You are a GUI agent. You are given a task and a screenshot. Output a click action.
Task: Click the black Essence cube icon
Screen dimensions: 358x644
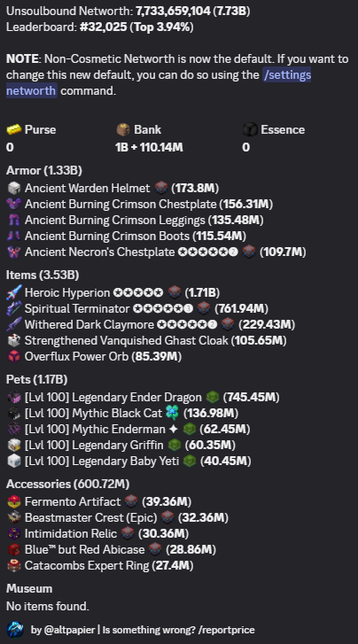(250, 129)
